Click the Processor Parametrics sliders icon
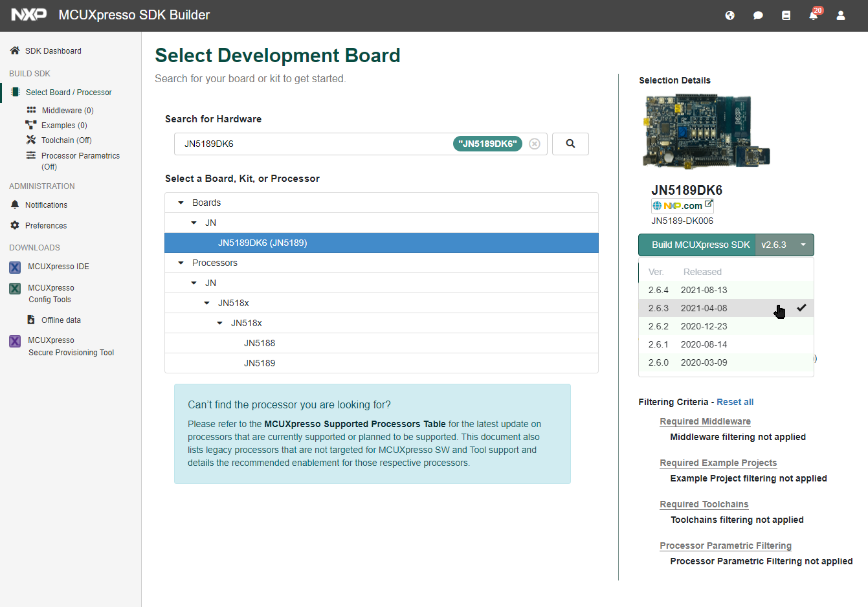 (x=31, y=155)
